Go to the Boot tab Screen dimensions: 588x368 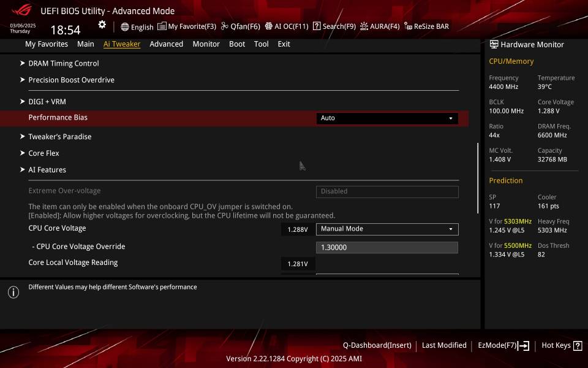[x=237, y=44]
